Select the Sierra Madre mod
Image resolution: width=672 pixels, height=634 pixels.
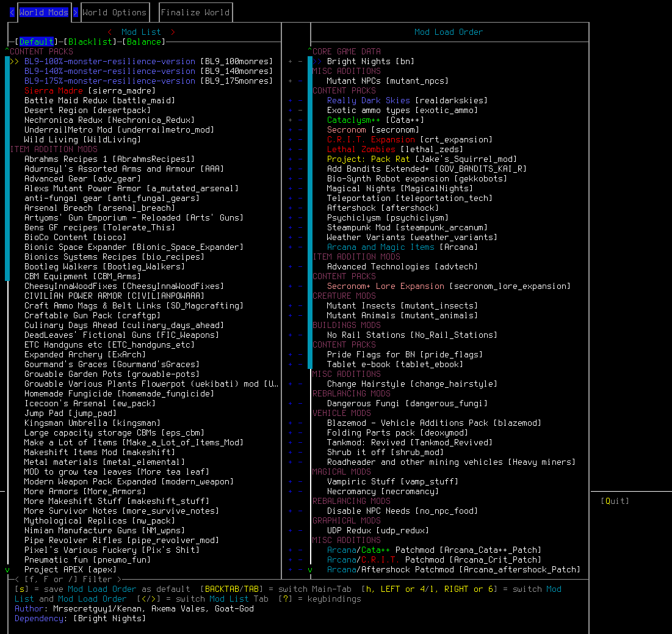[x=90, y=90]
